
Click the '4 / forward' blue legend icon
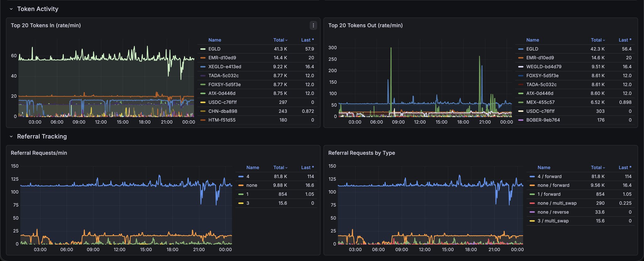[532, 177]
